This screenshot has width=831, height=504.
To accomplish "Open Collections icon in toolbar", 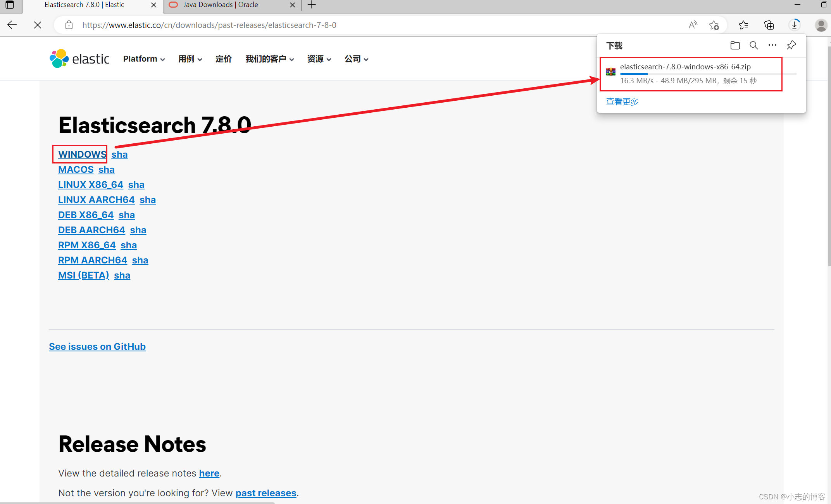I will click(769, 25).
